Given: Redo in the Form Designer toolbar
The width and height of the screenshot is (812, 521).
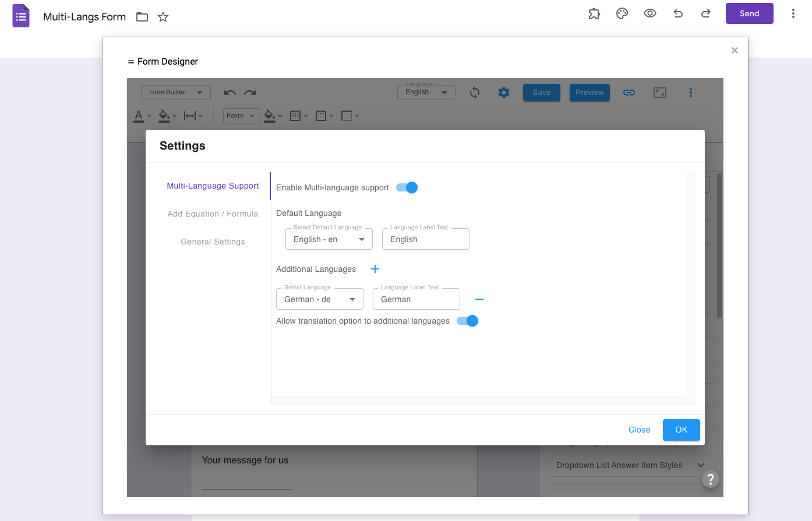Looking at the screenshot, I should (250, 93).
